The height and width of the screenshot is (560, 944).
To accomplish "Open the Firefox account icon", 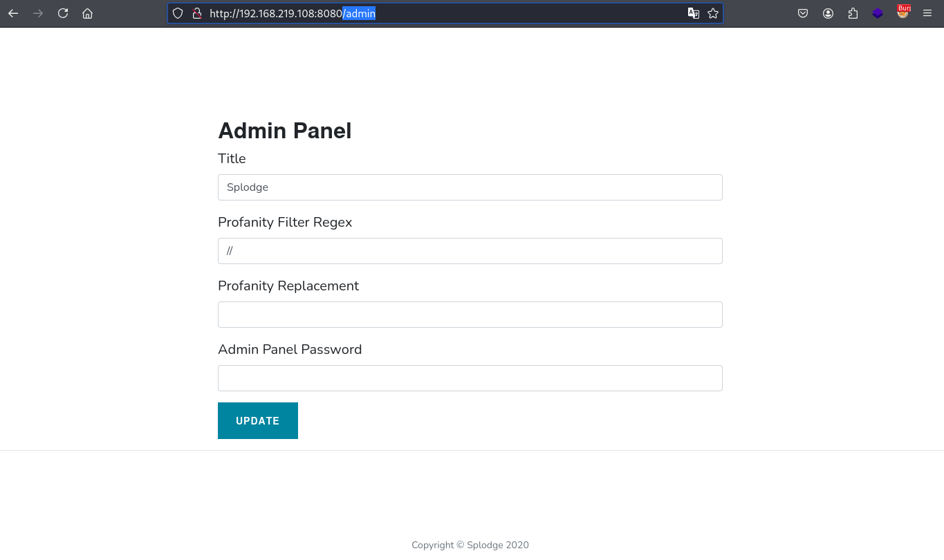I will click(x=828, y=13).
